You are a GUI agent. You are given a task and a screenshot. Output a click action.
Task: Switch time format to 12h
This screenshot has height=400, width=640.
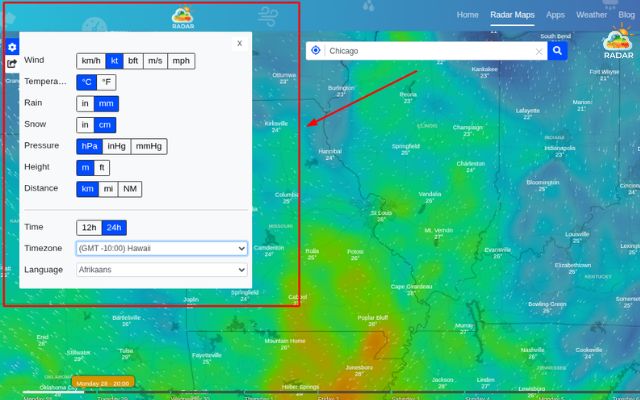point(89,227)
